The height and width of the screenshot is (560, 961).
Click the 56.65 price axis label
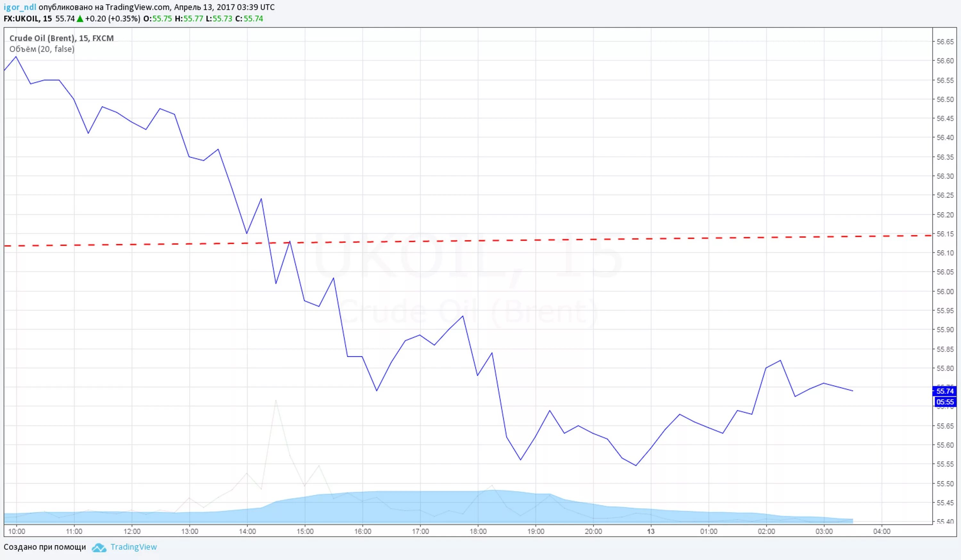pyautogui.click(x=945, y=42)
